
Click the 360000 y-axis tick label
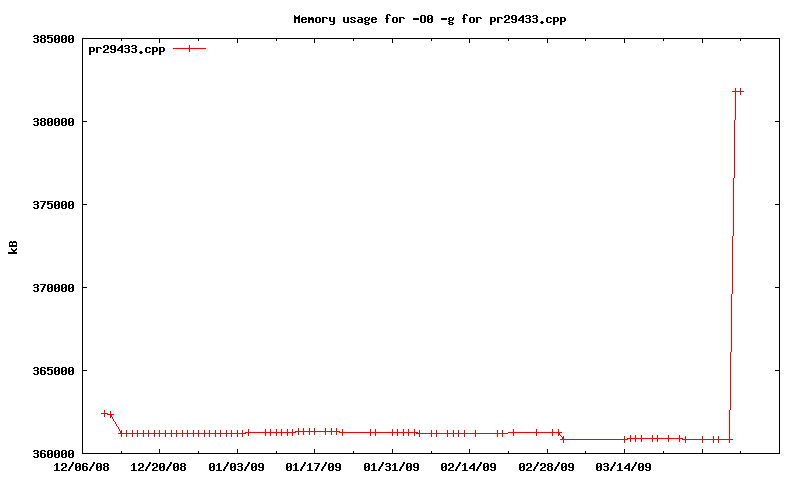pos(54,453)
